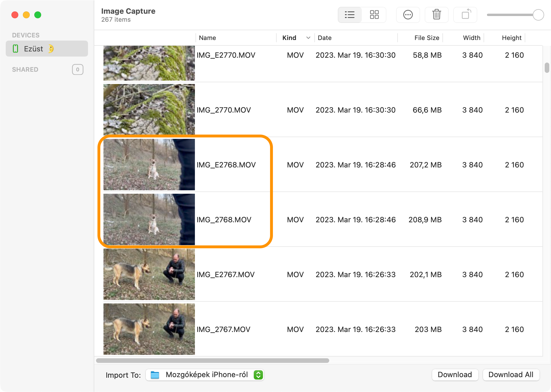Image resolution: width=551 pixels, height=392 pixels.
Task: Select thumbnail of IMG_E2768.MOV
Action: [149, 165]
